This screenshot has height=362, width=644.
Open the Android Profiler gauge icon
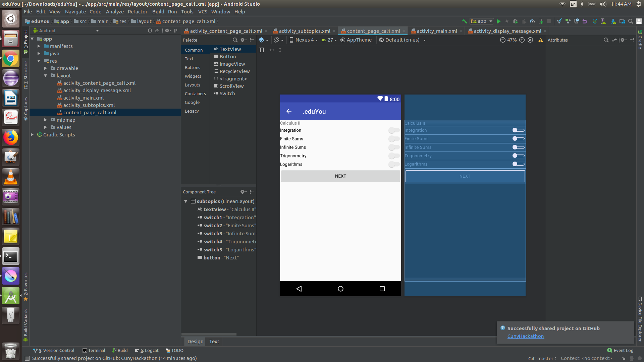click(x=532, y=21)
